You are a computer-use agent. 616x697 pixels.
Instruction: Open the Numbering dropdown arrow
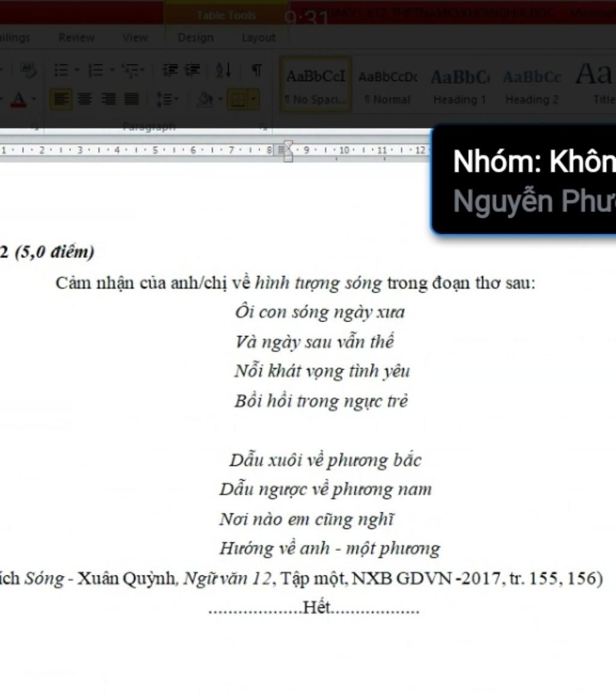[112, 70]
